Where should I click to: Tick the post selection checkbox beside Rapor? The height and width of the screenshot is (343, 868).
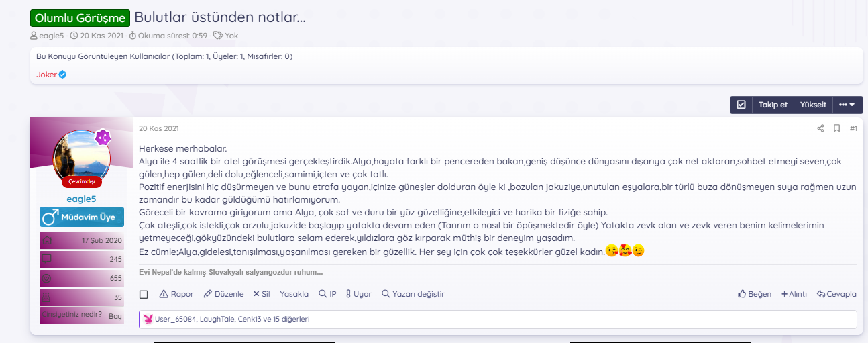click(144, 294)
